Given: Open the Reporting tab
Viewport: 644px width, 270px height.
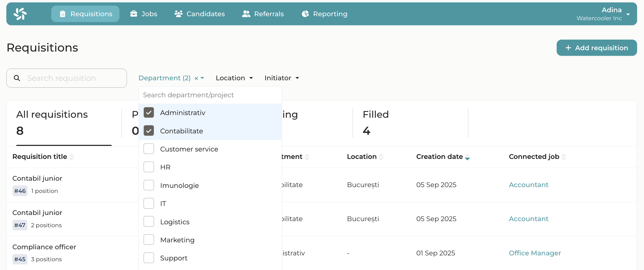Looking at the screenshot, I should [x=324, y=14].
